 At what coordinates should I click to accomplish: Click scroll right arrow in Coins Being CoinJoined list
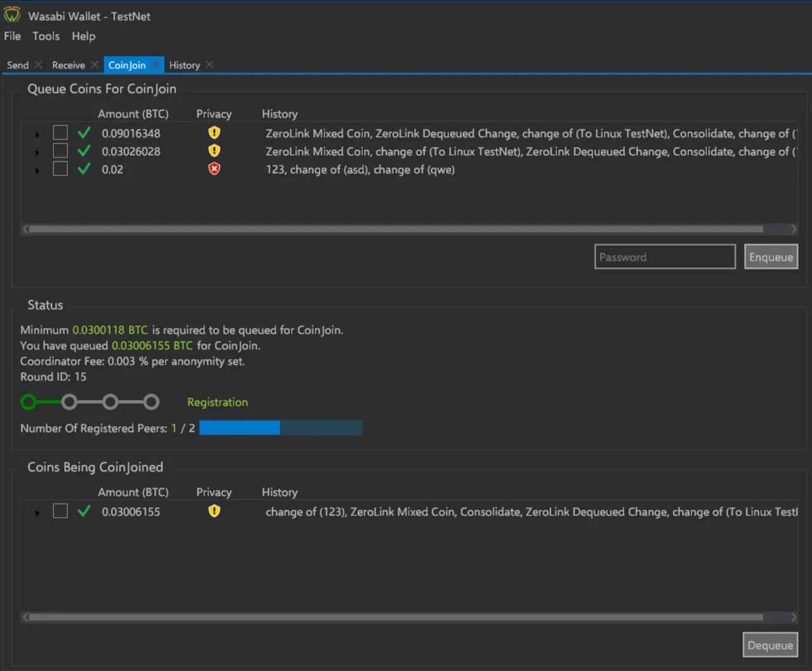point(793,617)
